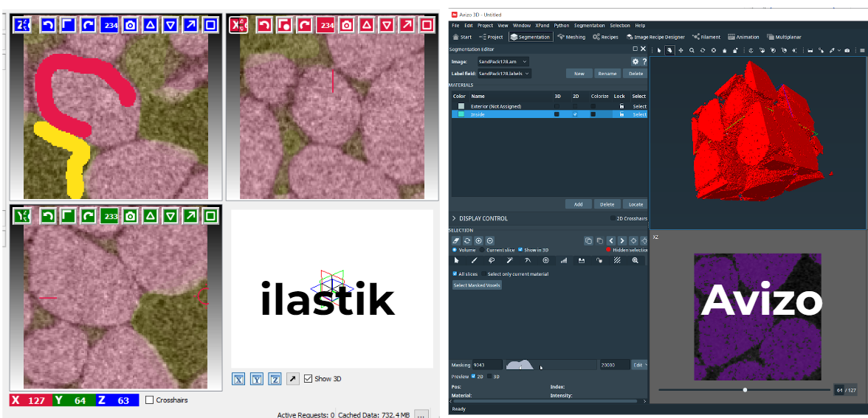Select the brush tool in Avizo selection tools
The image size is (868, 418).
pos(474,260)
